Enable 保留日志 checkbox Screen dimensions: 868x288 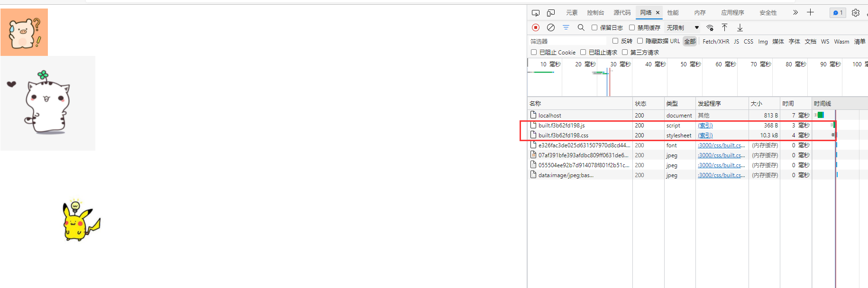(x=594, y=27)
